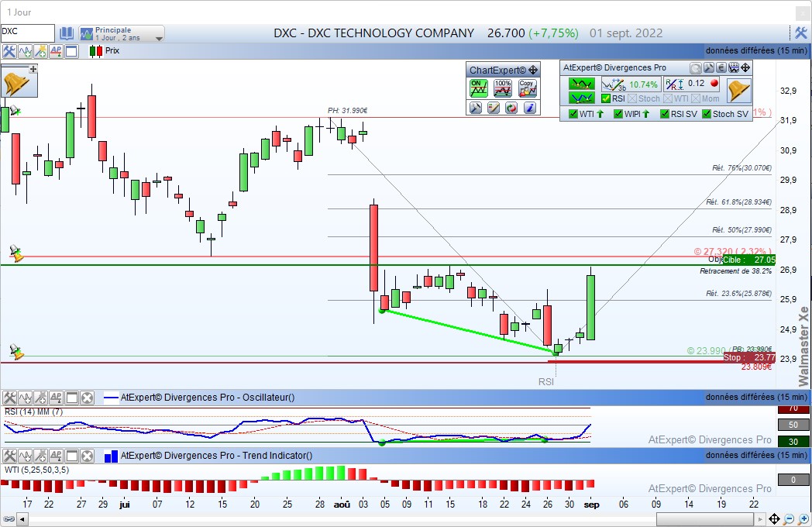Open Divergences Pro hammer settings icon
The height and width of the screenshot is (527, 812).
(708, 68)
